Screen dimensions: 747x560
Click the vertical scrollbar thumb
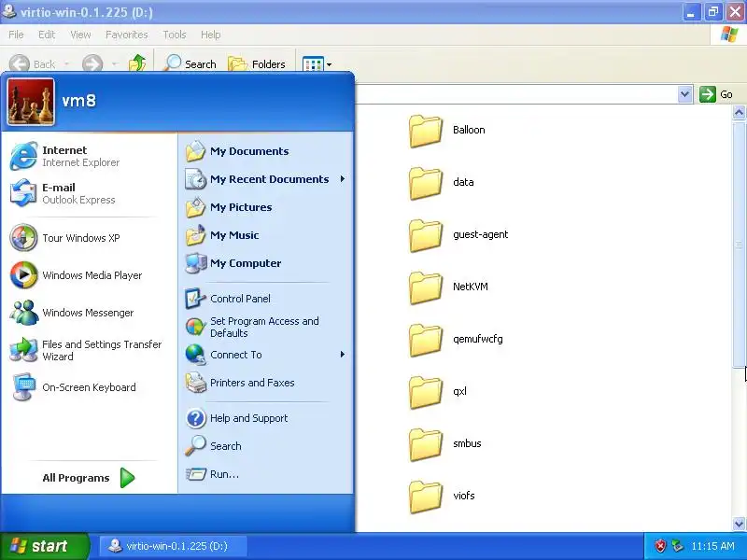(739, 244)
